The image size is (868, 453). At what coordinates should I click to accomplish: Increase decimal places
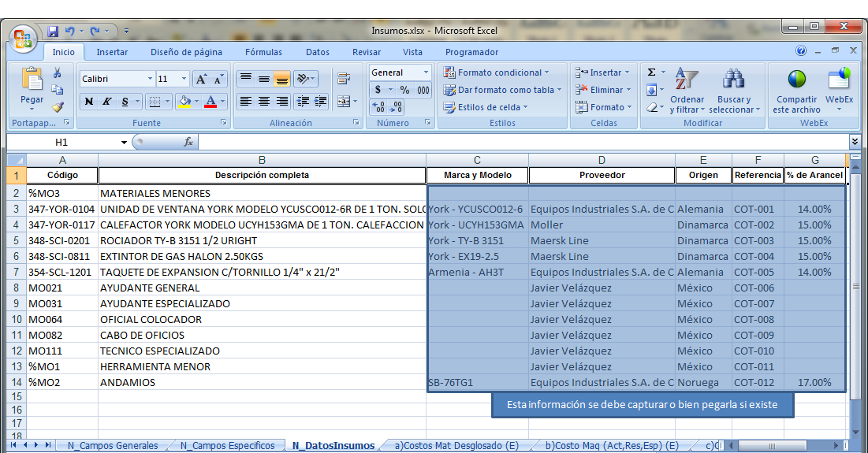[378, 107]
